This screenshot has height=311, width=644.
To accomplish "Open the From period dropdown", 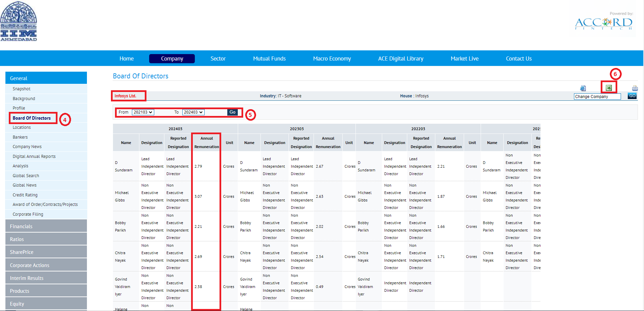I will [x=143, y=112].
